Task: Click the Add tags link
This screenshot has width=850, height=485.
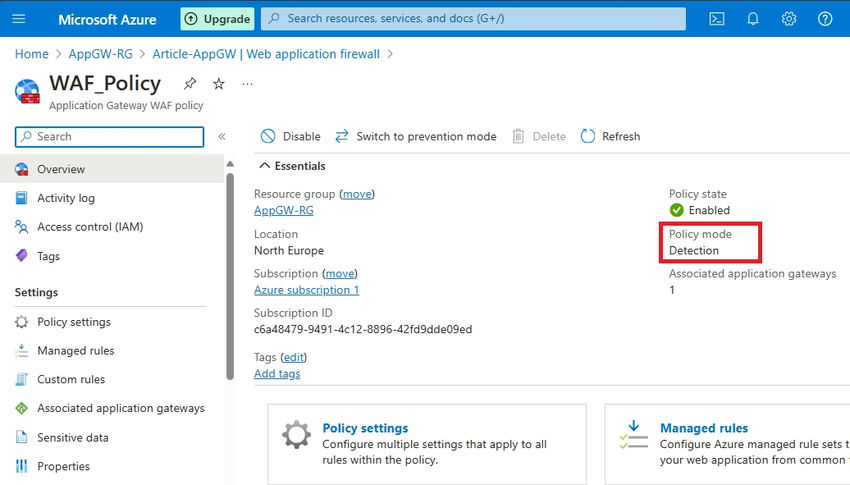Action: [x=277, y=373]
